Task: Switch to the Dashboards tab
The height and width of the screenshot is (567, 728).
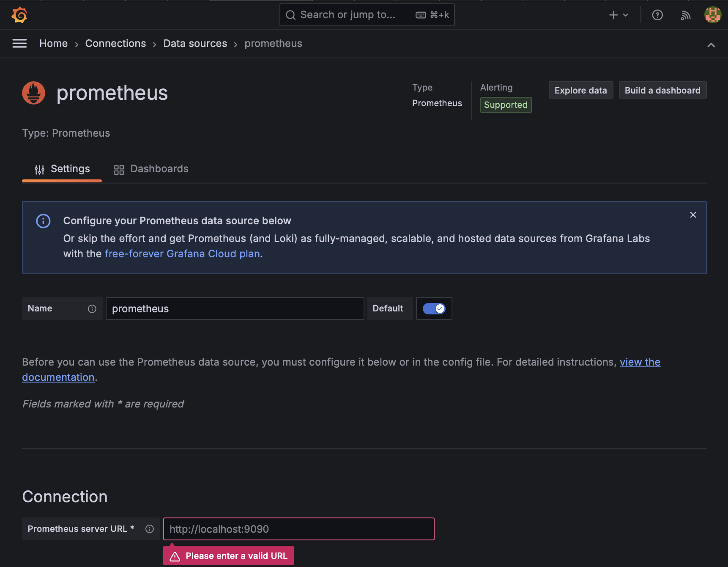Action: point(151,169)
